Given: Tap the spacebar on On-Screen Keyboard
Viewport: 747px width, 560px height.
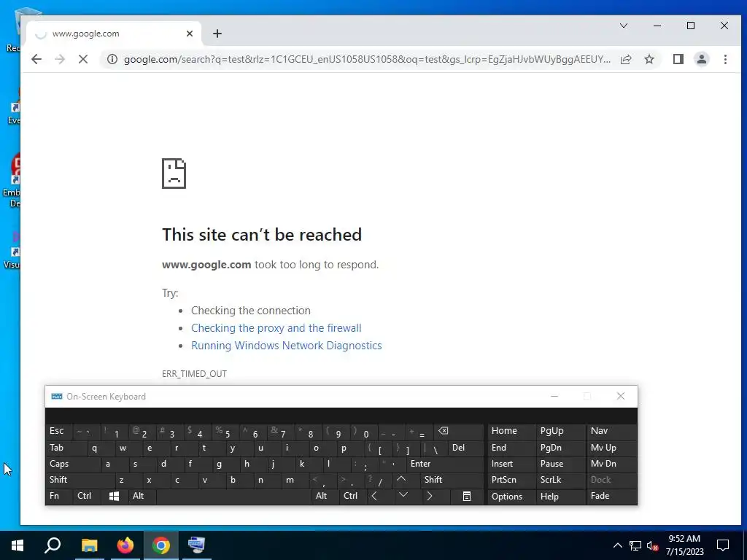Looking at the screenshot, I should click(x=233, y=496).
